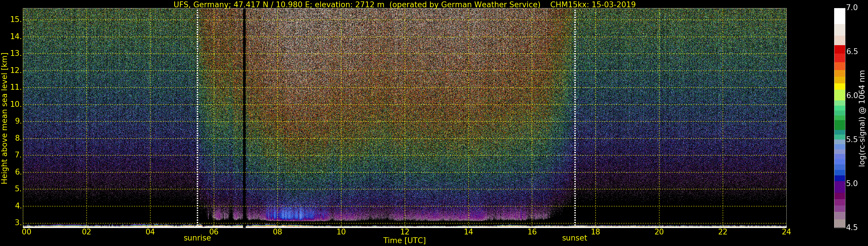Click the height axis tick '3.'
Image resolution: width=868 pixels, height=246 pixels.
coord(18,223)
